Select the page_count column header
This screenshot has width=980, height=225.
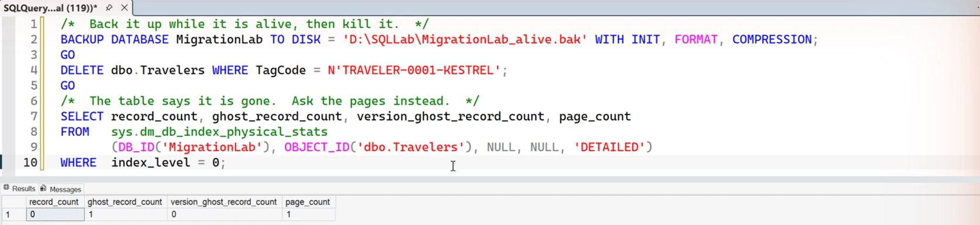309,202
